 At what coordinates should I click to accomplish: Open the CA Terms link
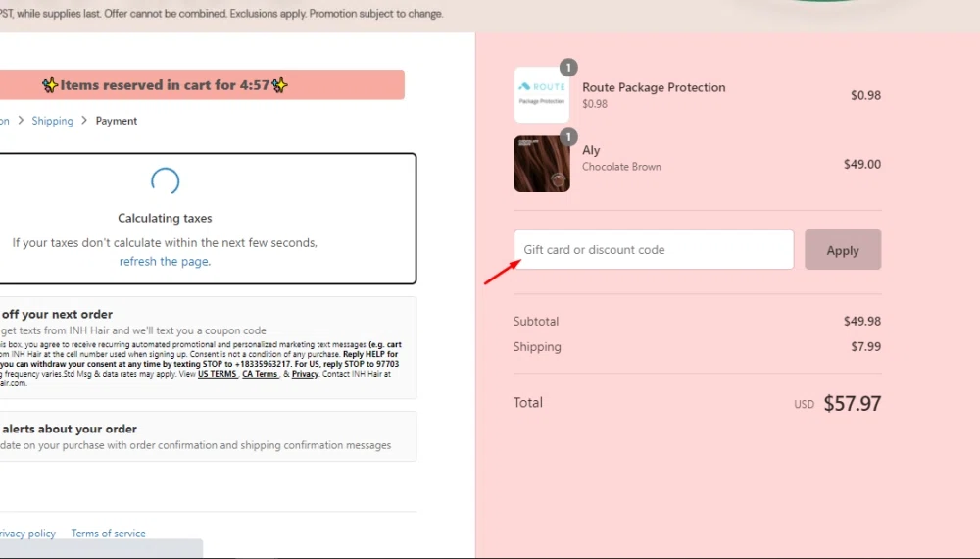coord(261,374)
